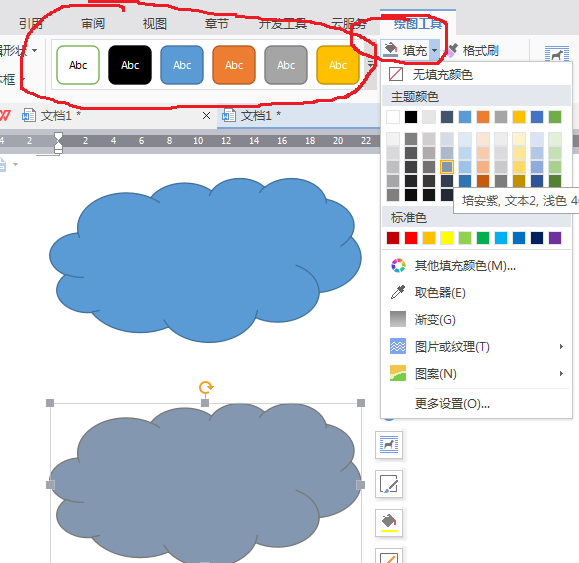Select the blue Abc shape style
The height and width of the screenshot is (563, 579).
click(x=182, y=65)
